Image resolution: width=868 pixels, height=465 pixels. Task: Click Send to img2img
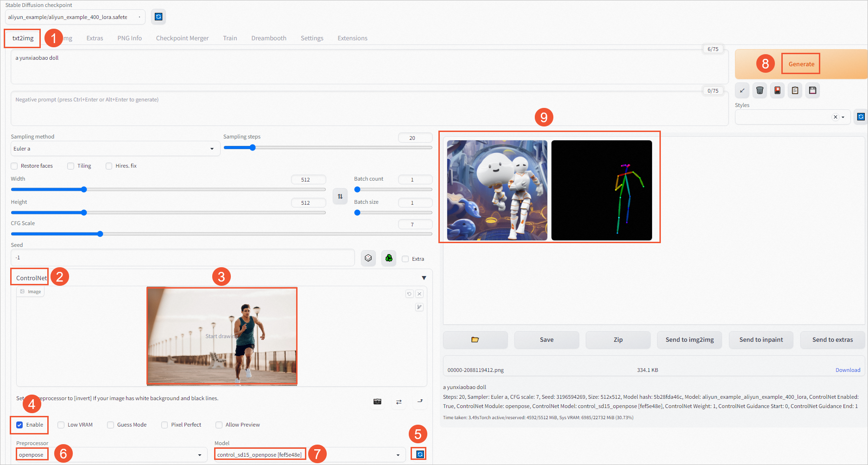coord(690,339)
